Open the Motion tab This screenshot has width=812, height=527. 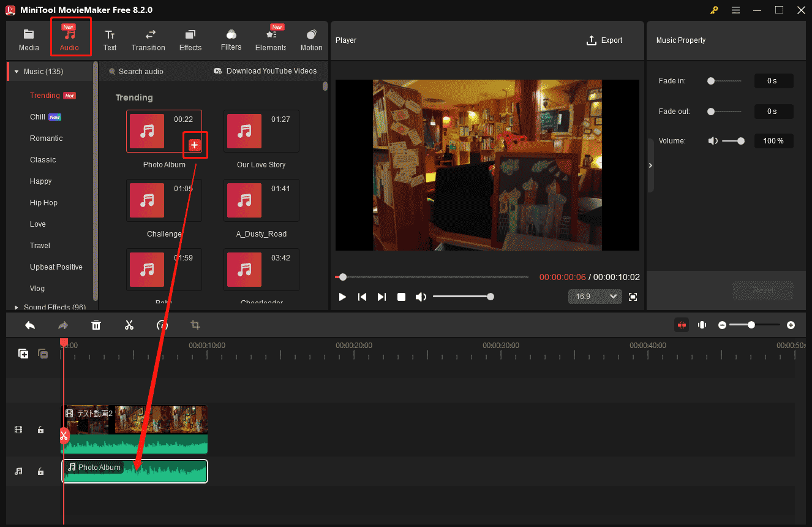pos(311,40)
